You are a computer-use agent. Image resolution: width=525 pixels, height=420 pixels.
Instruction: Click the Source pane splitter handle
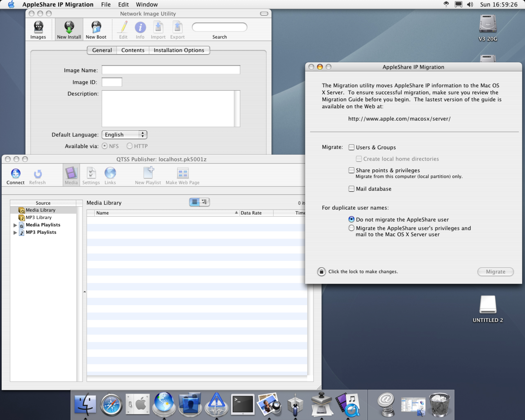coord(84,292)
